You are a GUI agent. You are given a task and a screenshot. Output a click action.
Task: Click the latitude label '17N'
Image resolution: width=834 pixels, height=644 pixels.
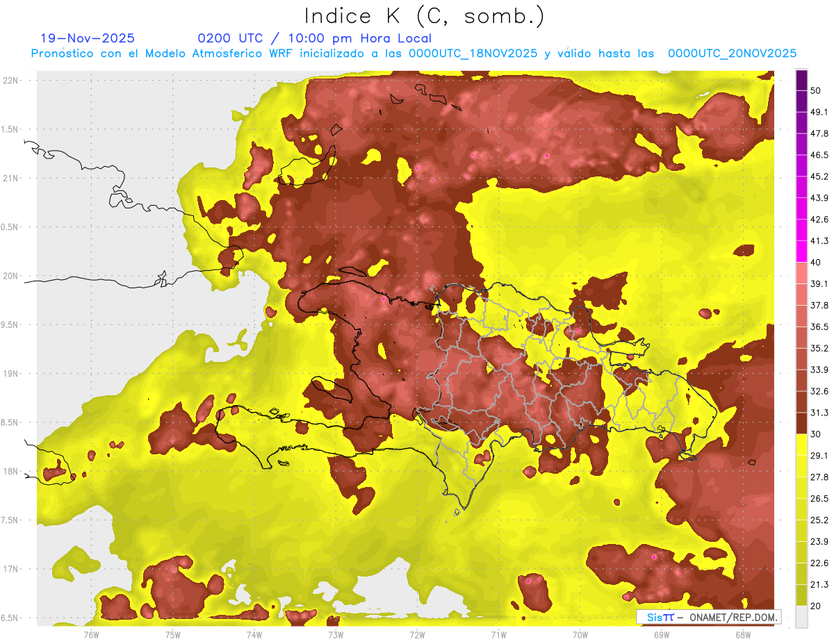(10, 569)
